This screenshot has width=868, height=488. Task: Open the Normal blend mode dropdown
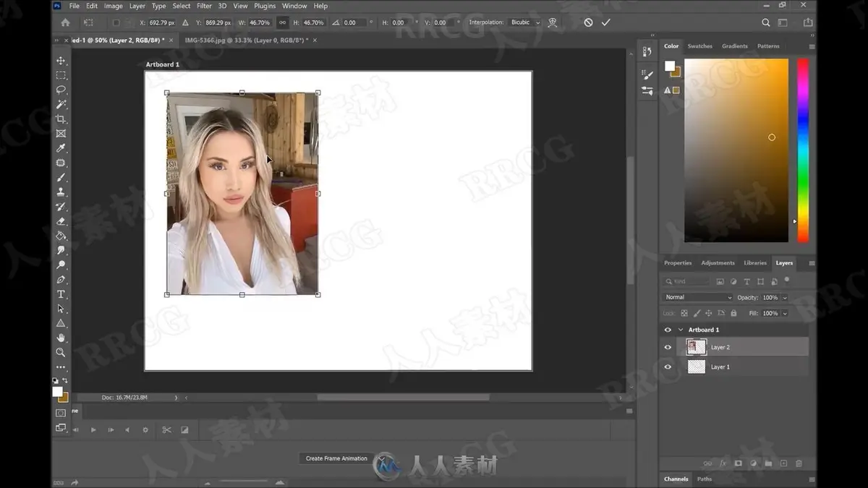click(698, 297)
